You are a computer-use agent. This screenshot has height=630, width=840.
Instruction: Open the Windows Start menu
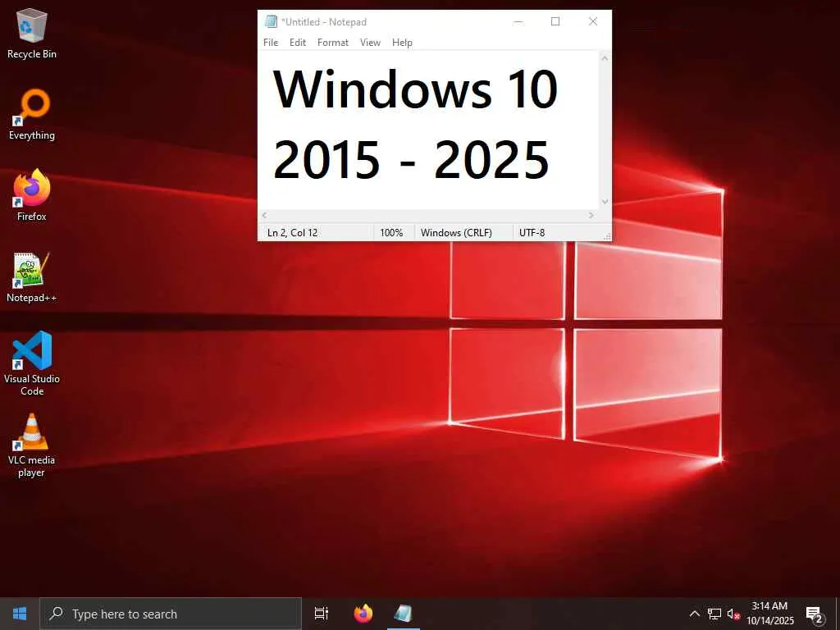pyautogui.click(x=20, y=614)
